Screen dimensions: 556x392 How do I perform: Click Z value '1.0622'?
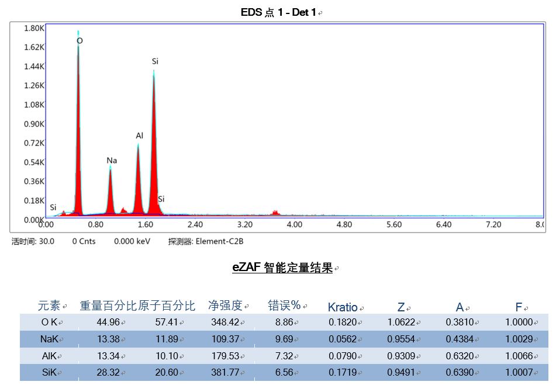(x=401, y=322)
